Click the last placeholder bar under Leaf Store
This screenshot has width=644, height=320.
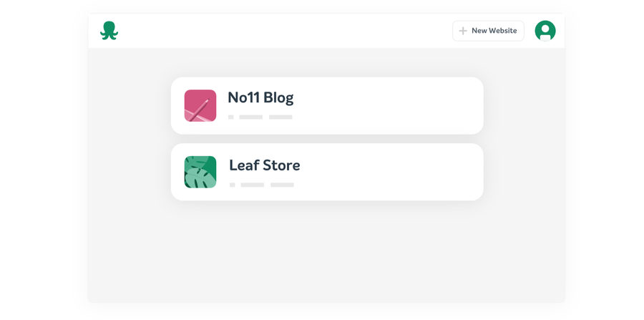(x=282, y=185)
